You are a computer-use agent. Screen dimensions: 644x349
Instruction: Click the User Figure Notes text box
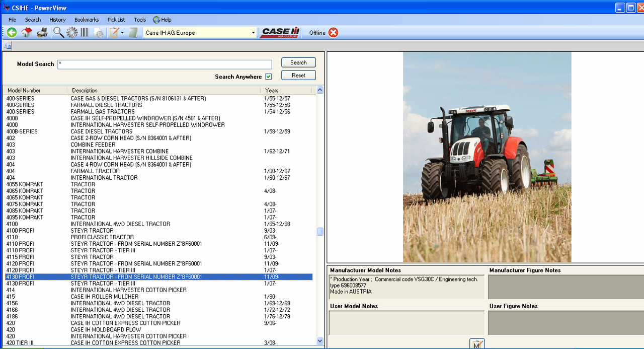click(x=566, y=323)
